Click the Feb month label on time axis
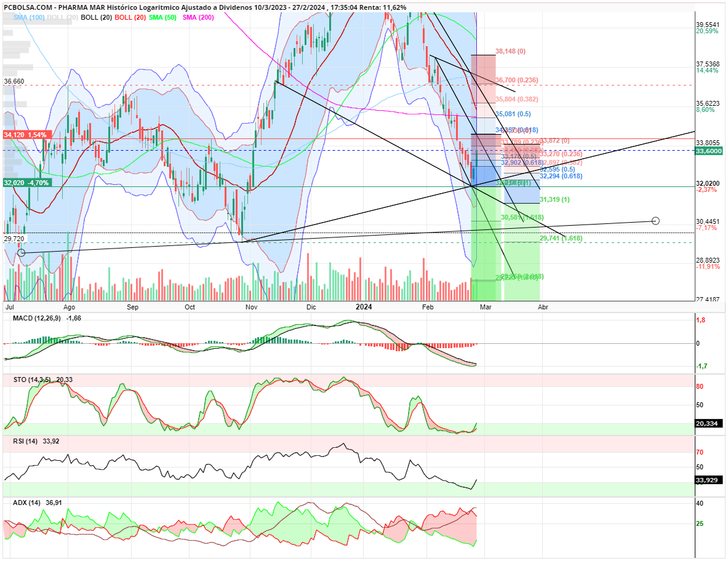 [428, 307]
